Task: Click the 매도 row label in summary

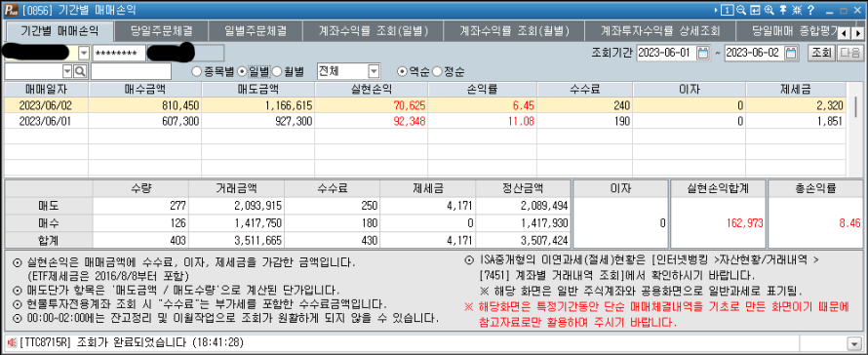Action: (50, 206)
